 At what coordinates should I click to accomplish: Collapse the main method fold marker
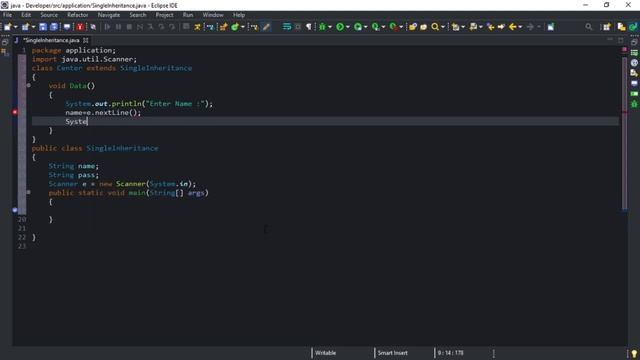[x=29, y=192]
